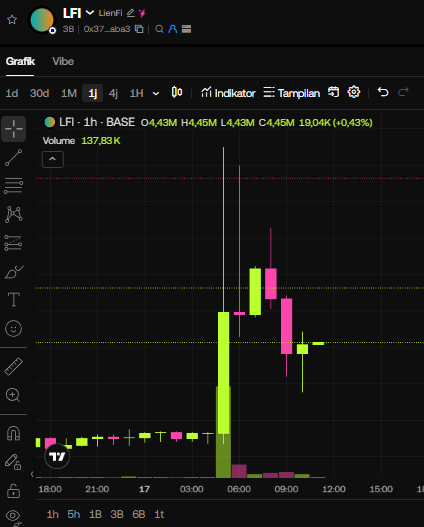424x527 pixels.
Task: Toggle stay in drawing mode pencil lock
Action: coord(13,462)
